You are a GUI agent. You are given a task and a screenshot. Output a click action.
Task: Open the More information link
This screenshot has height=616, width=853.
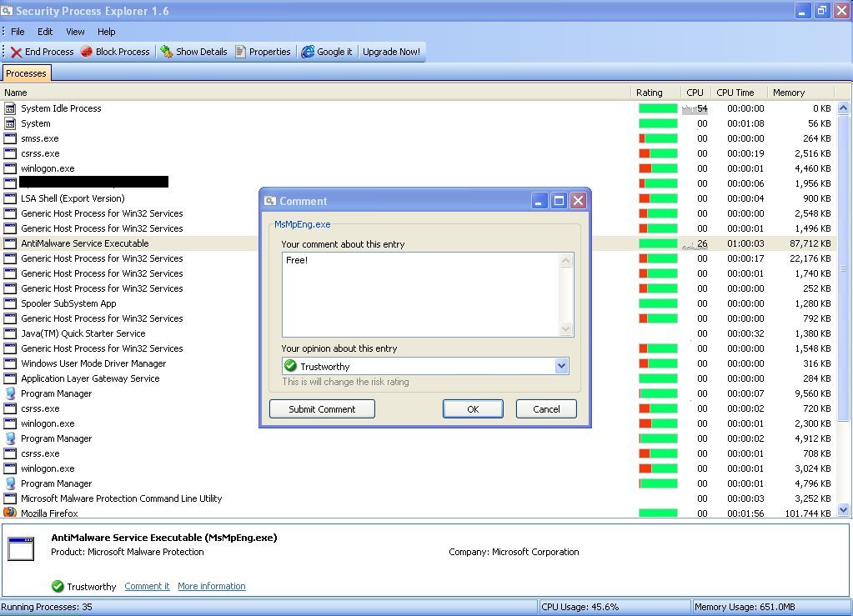tap(212, 586)
